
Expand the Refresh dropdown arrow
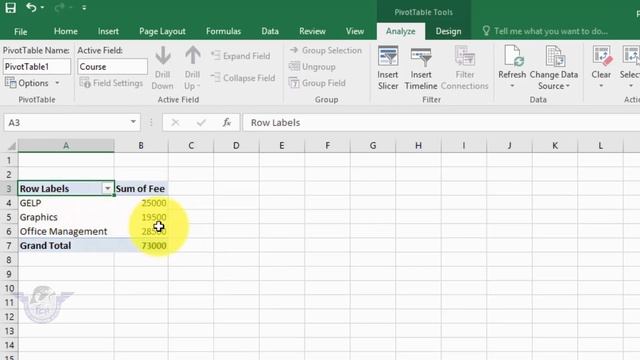click(x=512, y=86)
